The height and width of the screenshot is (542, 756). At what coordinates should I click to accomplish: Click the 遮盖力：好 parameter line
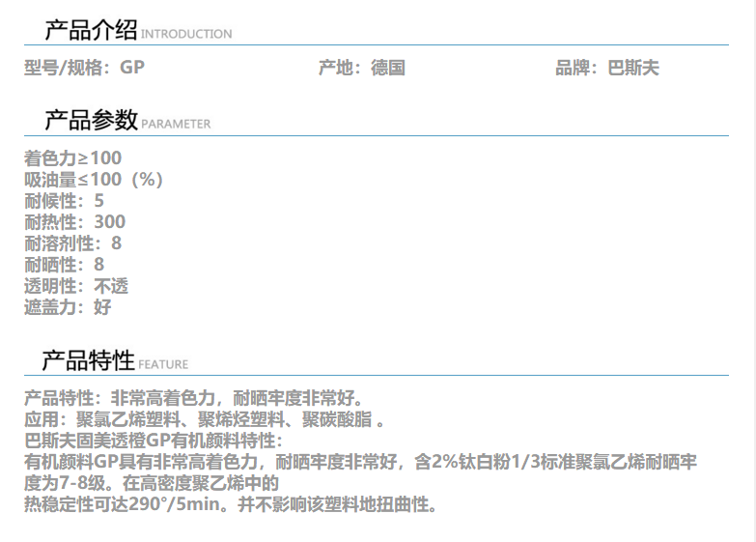68,307
